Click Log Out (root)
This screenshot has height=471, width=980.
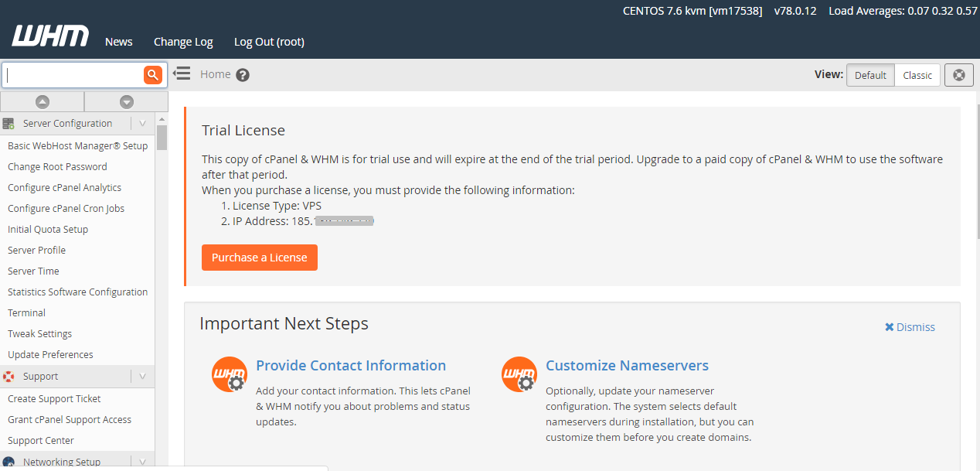269,42
